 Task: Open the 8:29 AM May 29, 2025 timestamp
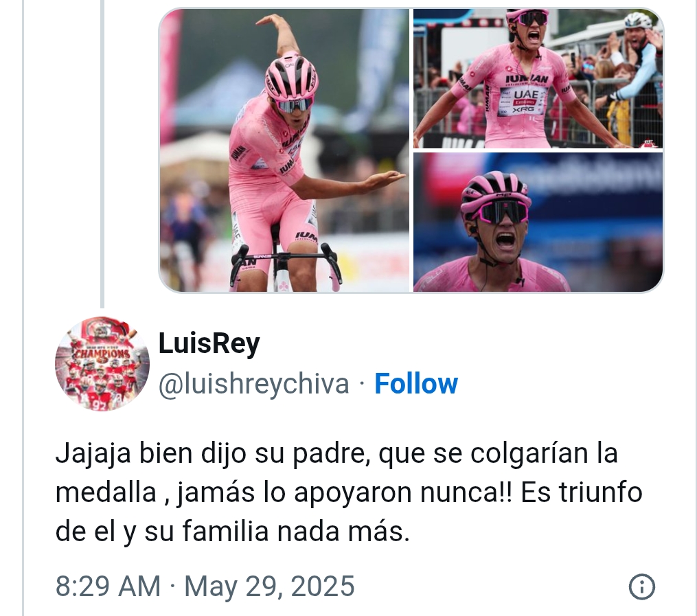205,586
